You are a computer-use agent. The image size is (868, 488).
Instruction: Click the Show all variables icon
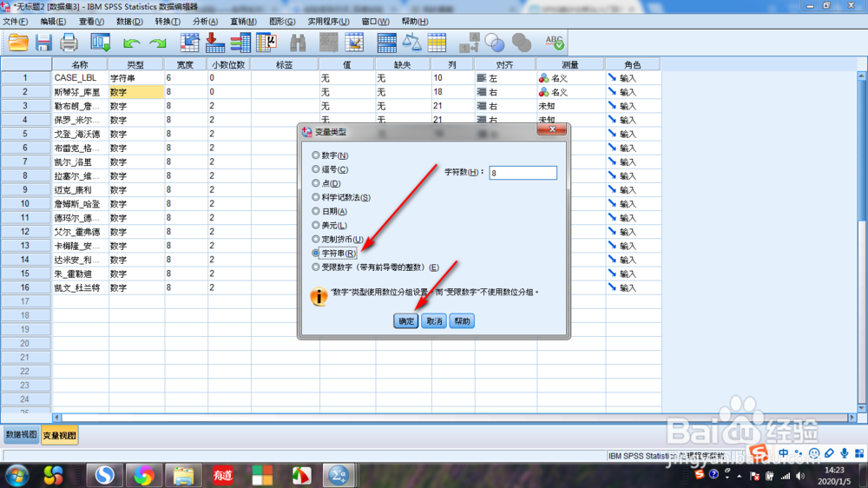(521, 43)
